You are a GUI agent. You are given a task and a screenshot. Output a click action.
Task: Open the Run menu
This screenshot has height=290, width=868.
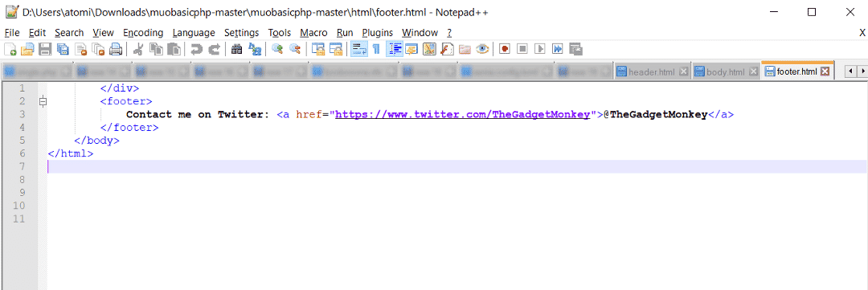345,33
